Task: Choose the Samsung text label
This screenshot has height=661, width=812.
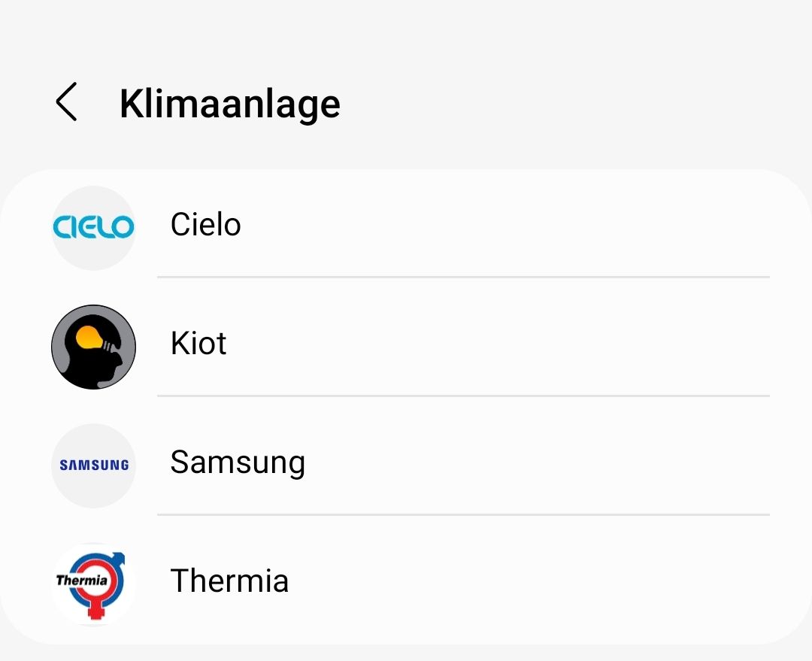Action: 238,462
